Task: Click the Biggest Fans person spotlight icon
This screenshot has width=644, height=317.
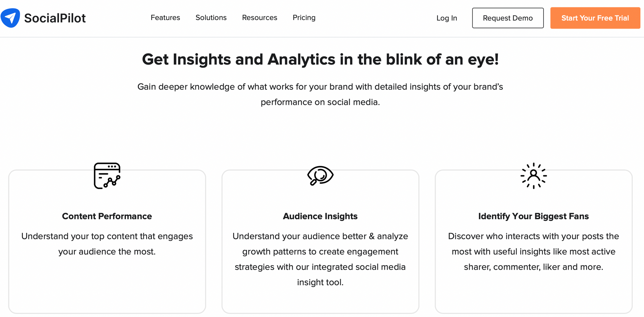Action: [x=534, y=176]
